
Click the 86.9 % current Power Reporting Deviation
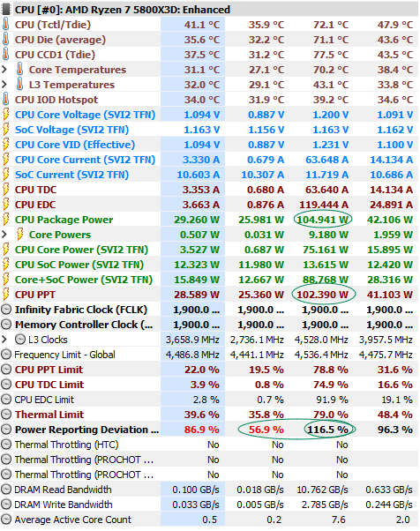(201, 430)
